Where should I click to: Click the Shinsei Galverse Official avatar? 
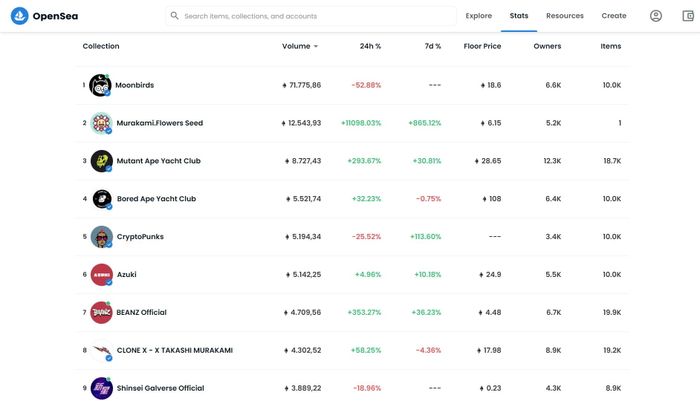[x=102, y=388]
